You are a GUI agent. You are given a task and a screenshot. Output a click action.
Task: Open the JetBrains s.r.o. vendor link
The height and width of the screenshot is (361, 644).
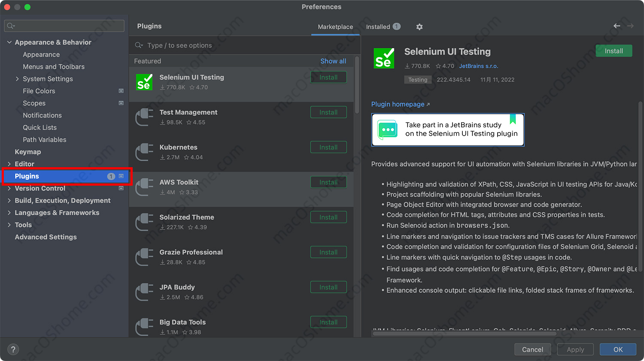[x=479, y=66]
